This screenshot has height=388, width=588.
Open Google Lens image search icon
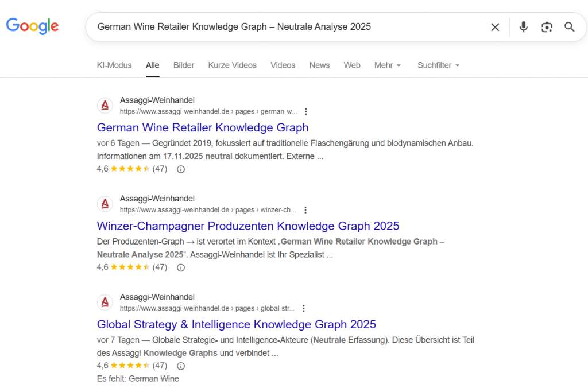(547, 27)
